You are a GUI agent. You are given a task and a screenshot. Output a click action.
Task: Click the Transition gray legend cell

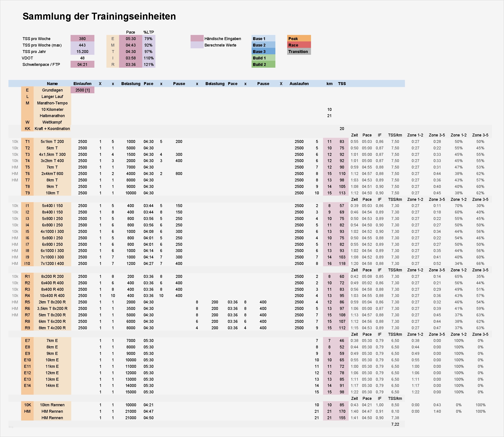pyautogui.click(x=299, y=51)
